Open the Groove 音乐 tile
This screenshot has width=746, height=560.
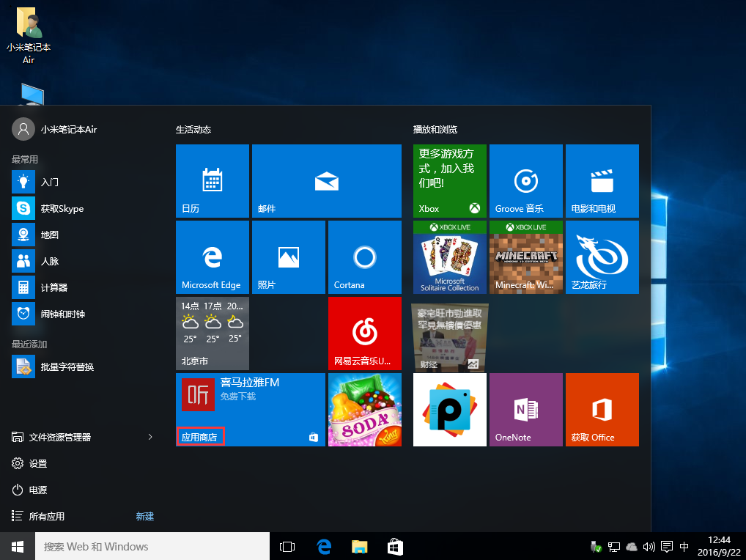coord(525,181)
